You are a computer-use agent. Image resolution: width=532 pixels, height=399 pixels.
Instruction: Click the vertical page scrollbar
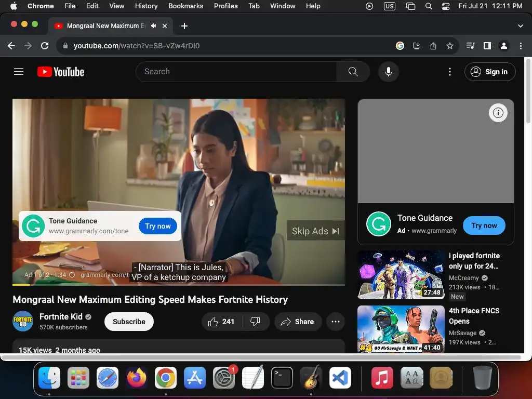pyautogui.click(x=528, y=91)
